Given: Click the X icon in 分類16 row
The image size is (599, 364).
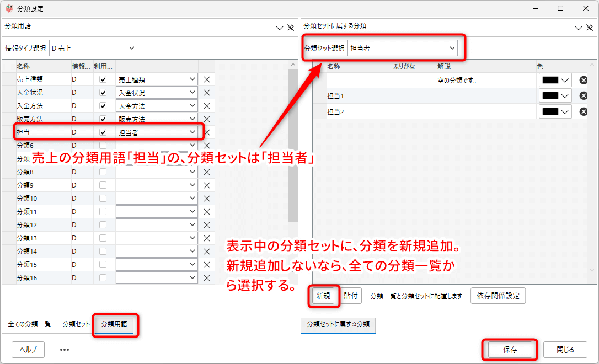Looking at the screenshot, I should click(x=207, y=278).
